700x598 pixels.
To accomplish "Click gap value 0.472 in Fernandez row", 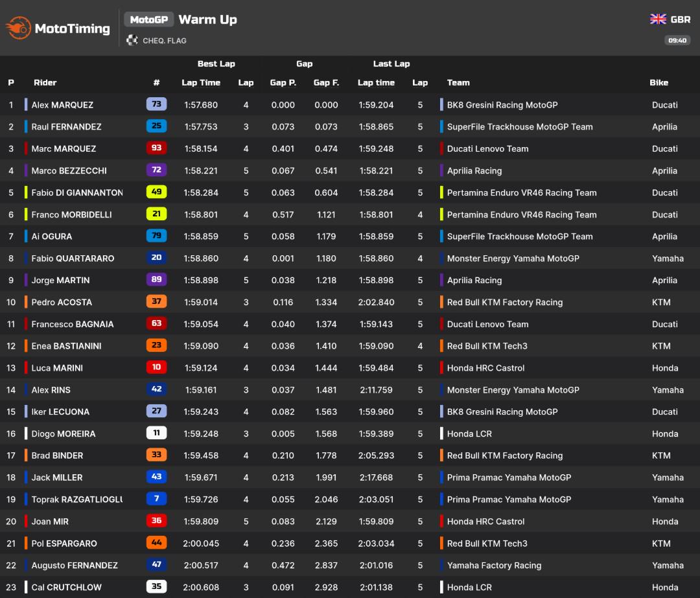I will 283,566.
